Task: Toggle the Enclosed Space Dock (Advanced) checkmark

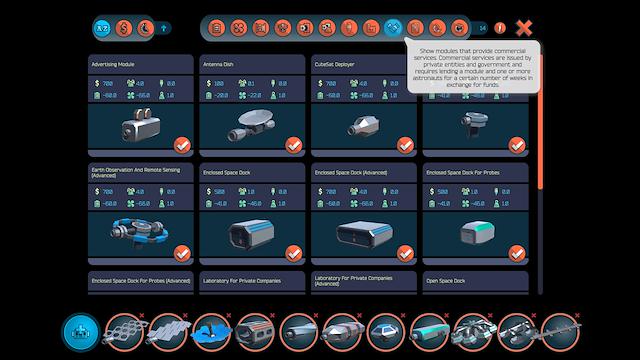Action: pos(405,253)
